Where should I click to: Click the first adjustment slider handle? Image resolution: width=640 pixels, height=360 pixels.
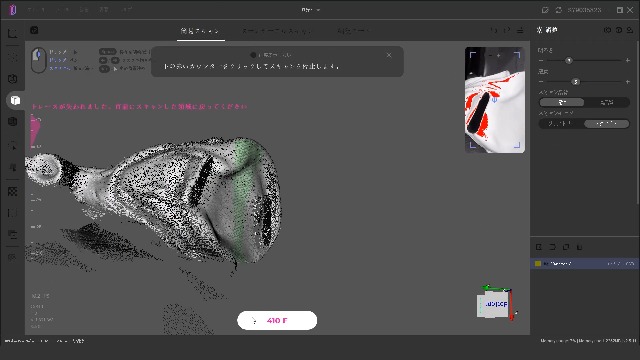[569, 60]
